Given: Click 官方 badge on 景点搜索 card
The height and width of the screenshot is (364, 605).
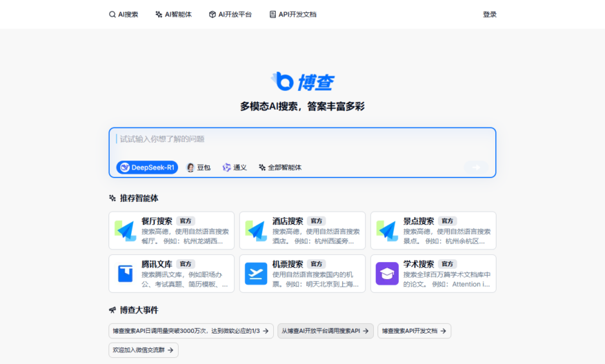Looking at the screenshot, I should 448,221.
